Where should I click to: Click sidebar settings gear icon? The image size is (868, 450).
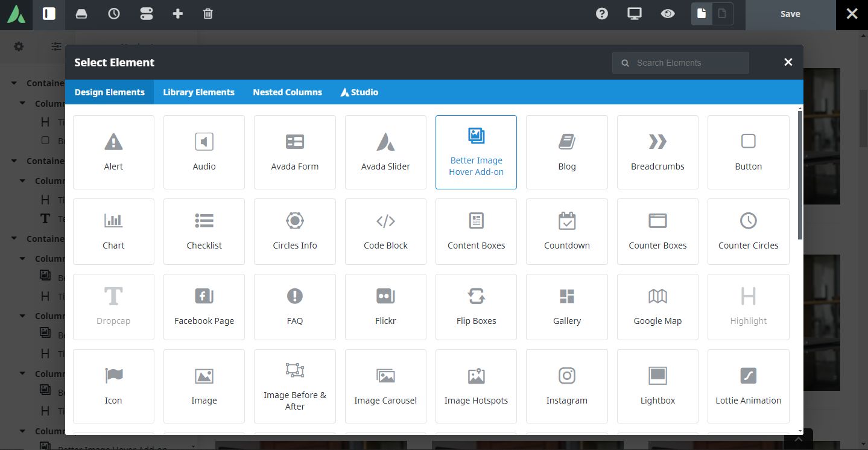(x=19, y=46)
